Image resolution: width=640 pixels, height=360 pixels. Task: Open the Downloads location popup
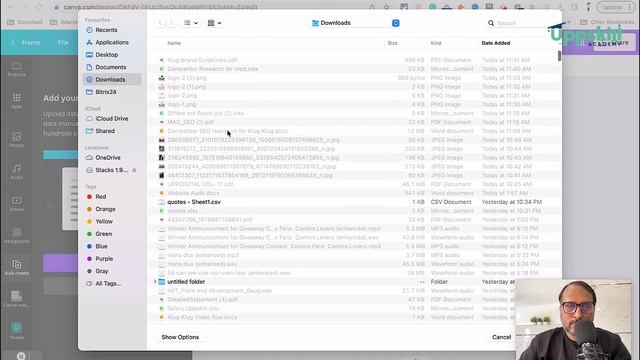(356, 23)
